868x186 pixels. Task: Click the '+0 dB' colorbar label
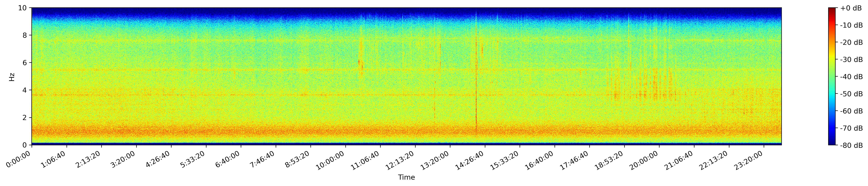851,8
